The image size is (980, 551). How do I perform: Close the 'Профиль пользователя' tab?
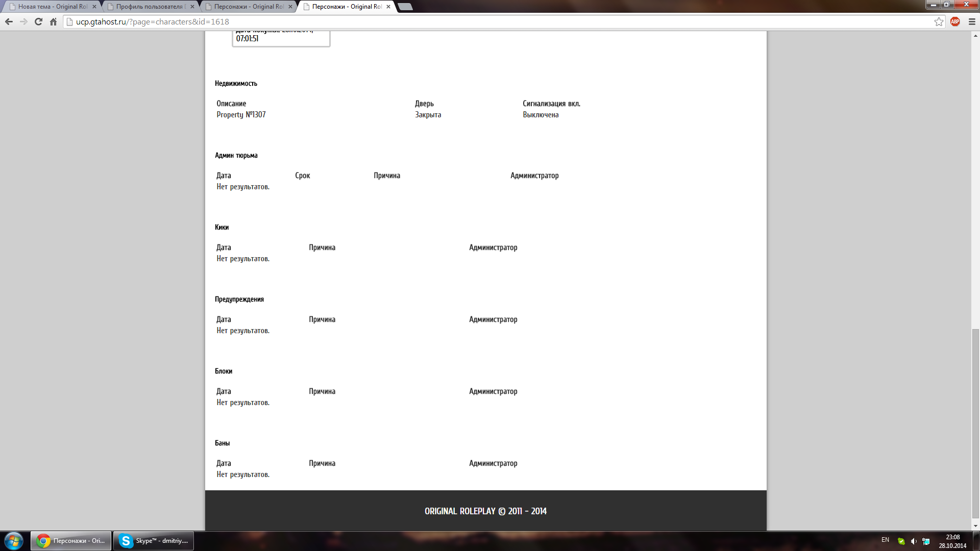[192, 7]
